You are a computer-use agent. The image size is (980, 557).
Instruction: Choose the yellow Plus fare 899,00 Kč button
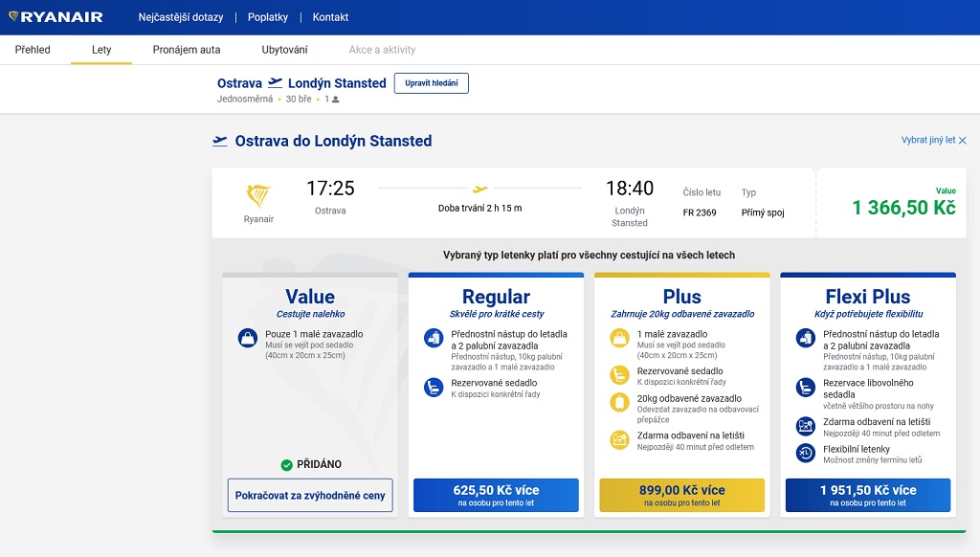681,495
